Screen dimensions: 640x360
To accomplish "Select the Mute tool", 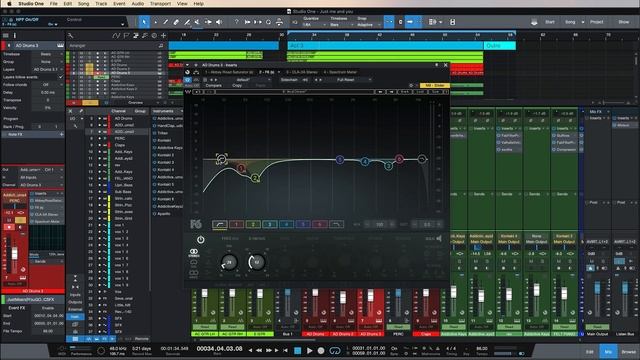I will click(197, 22).
